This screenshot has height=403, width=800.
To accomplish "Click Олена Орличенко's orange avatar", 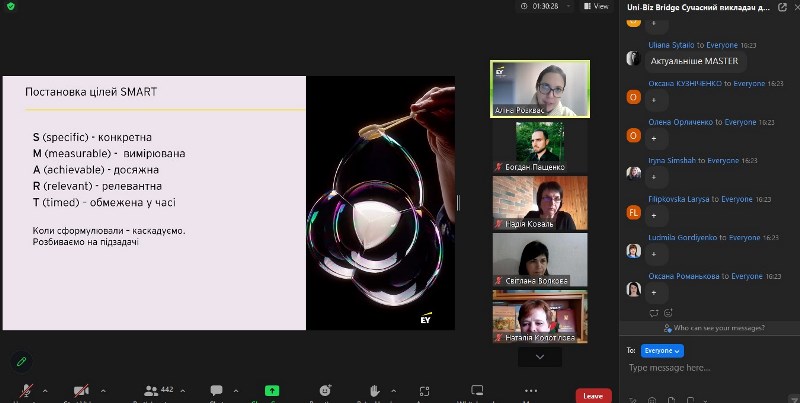I will (633, 135).
